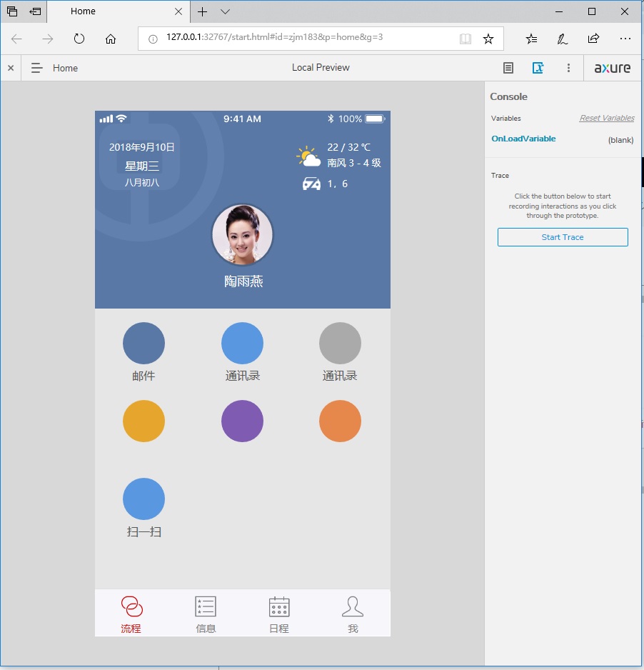
Task: Toggle the Axure console variables icon
Action: pyautogui.click(x=538, y=68)
